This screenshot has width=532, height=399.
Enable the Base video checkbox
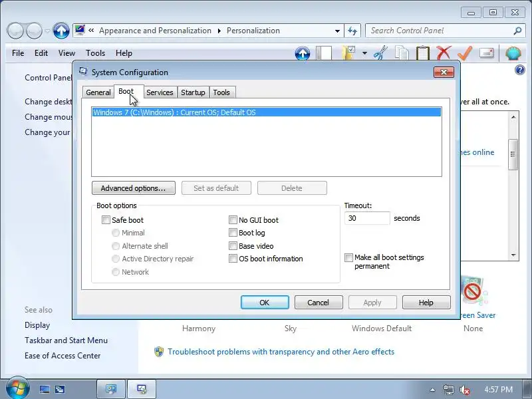tap(233, 245)
